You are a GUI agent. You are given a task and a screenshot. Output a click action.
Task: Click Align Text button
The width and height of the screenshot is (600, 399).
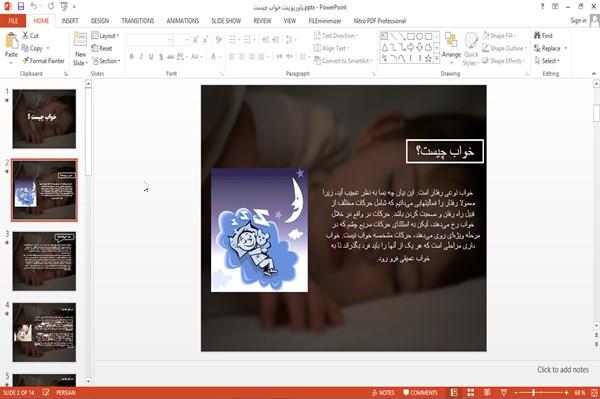[x=331, y=48]
